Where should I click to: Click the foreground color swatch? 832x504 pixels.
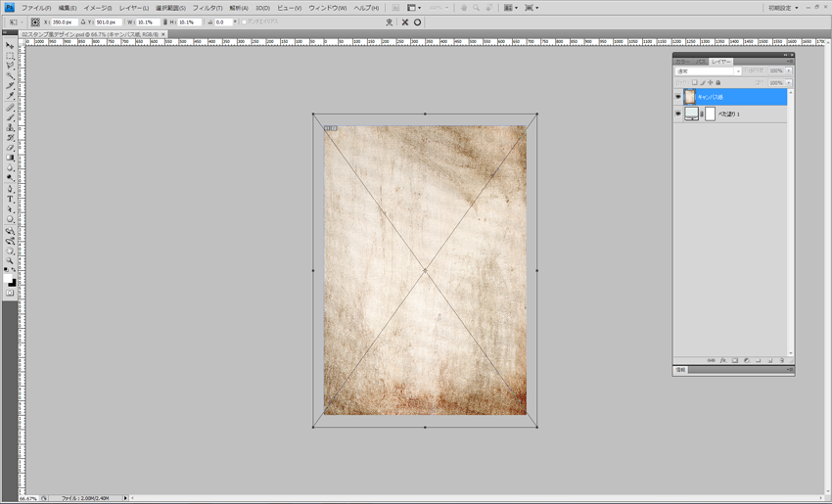coord(9,279)
